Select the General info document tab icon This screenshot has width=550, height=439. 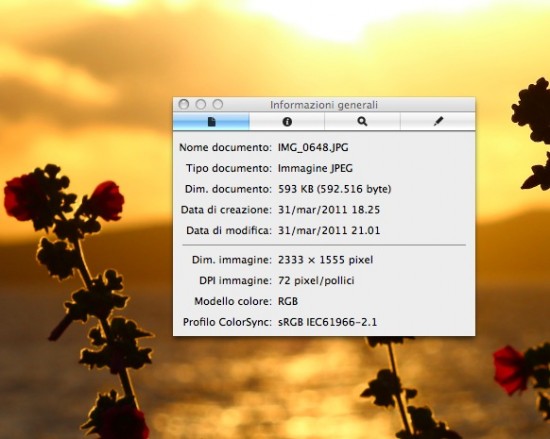[211, 121]
